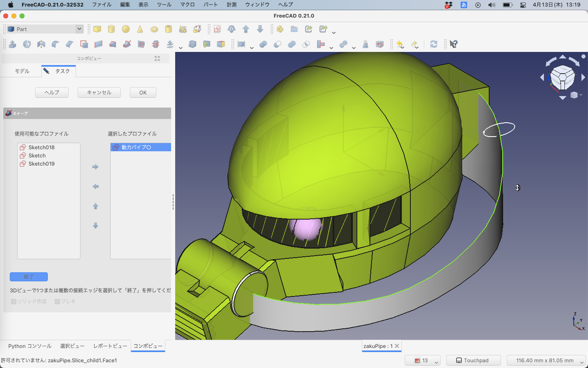Click the boolean Union tool
This screenshot has height=368, width=588.
292,44
